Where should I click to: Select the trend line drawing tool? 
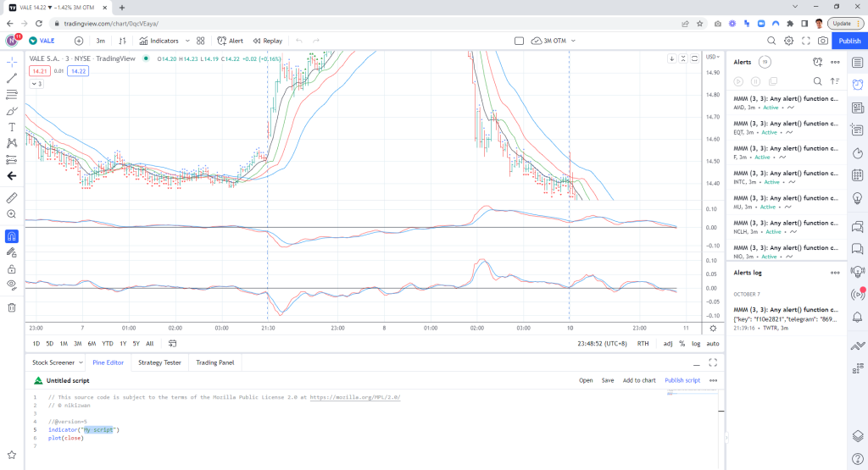tap(12, 78)
